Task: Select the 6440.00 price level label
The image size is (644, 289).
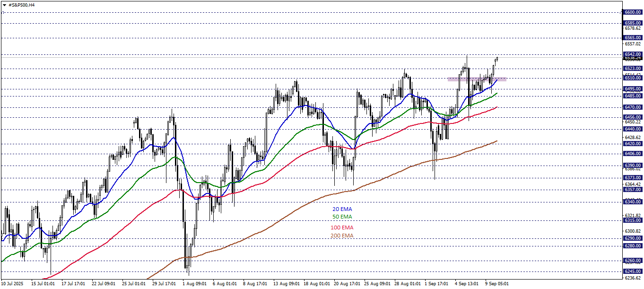Action: (633, 129)
